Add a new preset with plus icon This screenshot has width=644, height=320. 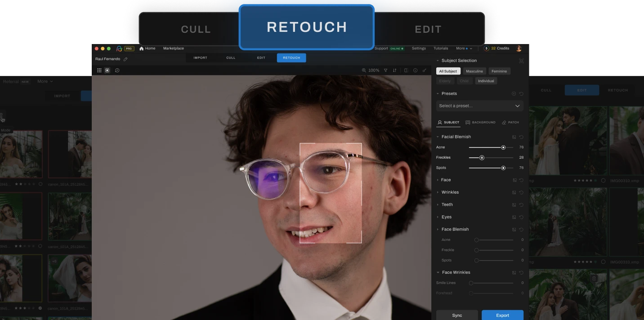514,93
